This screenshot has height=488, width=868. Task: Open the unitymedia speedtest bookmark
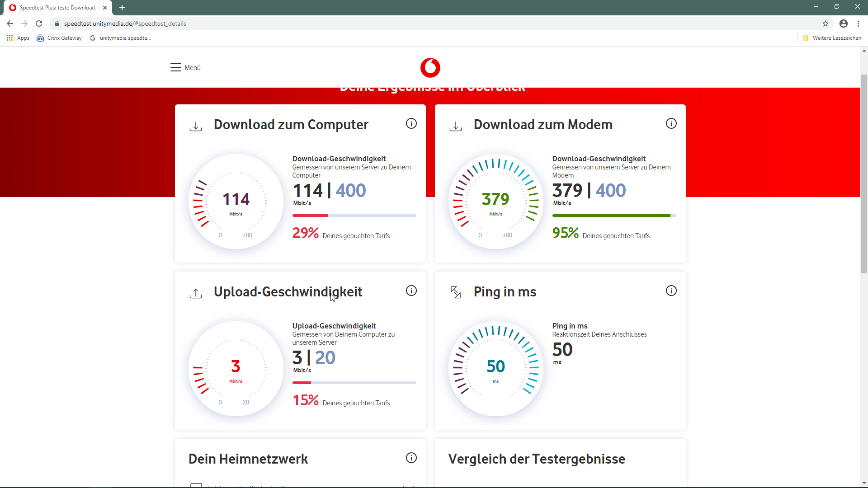click(x=120, y=38)
